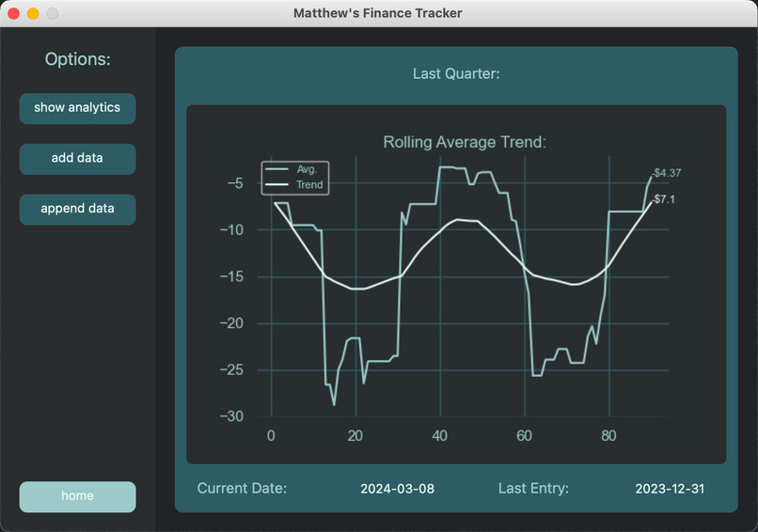Viewport: 758px width, 532px height.
Task: Click the 20 x-axis tick label
Action: [355, 436]
